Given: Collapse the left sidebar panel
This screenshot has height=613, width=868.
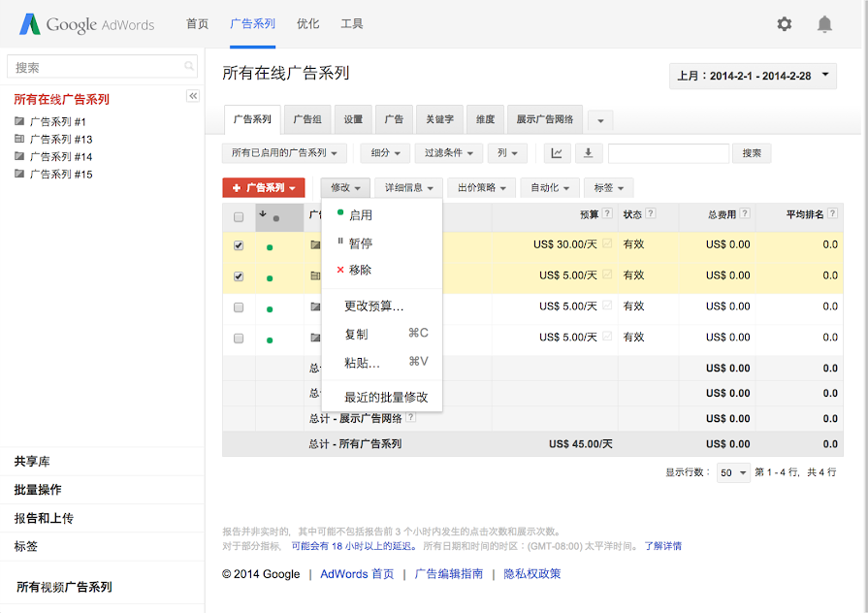Looking at the screenshot, I should pos(192,96).
